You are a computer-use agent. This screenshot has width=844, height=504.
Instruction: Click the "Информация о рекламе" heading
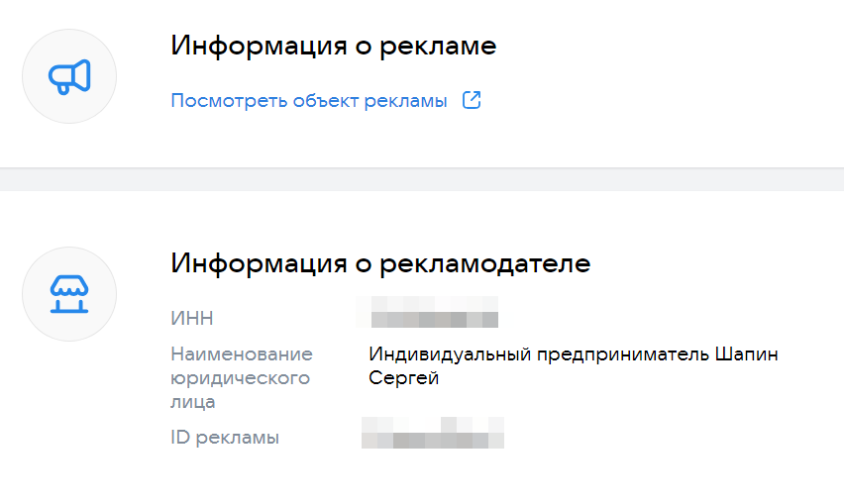333,46
